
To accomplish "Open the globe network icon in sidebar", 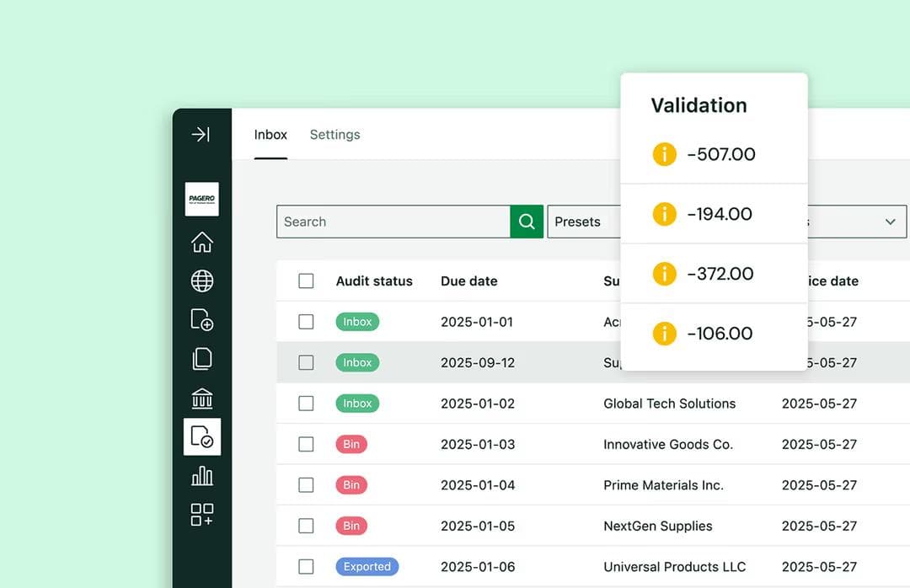I will (x=202, y=281).
